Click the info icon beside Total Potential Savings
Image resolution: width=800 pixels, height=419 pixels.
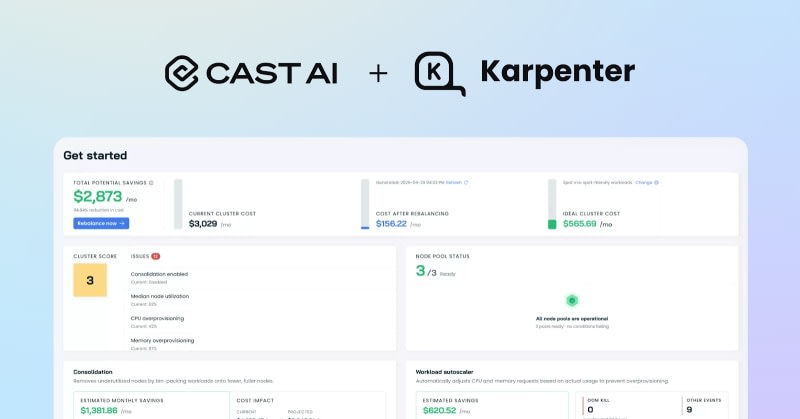click(151, 183)
